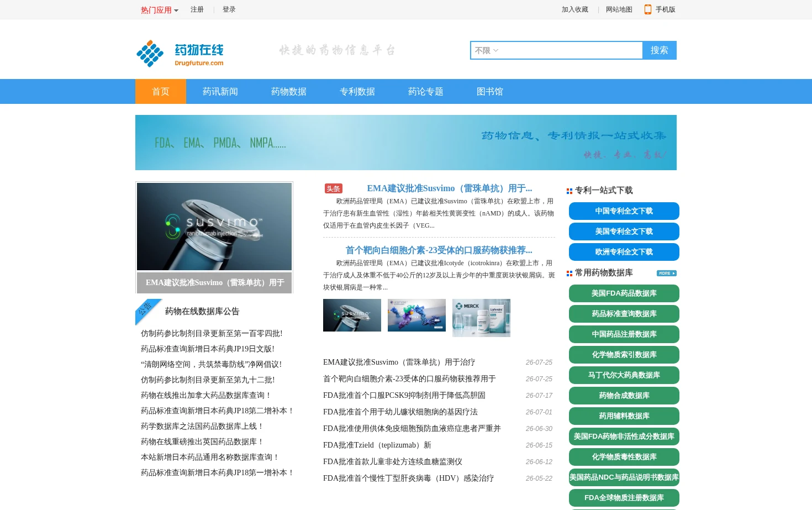Image resolution: width=812 pixels, height=510 pixels.
Task: Open the 药物数据 nav tab
Action: tap(289, 92)
